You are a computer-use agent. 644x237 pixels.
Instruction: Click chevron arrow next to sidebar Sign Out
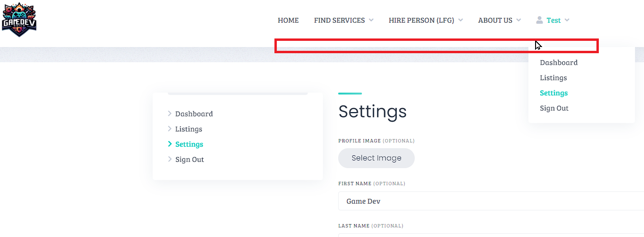[170, 159]
